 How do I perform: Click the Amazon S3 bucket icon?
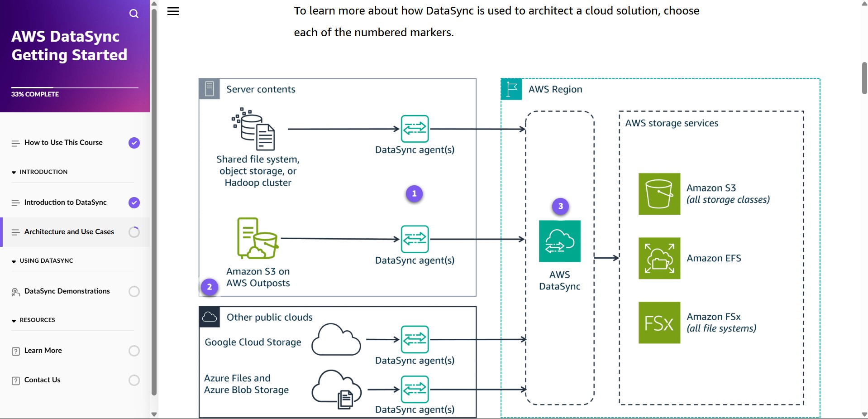click(x=659, y=194)
